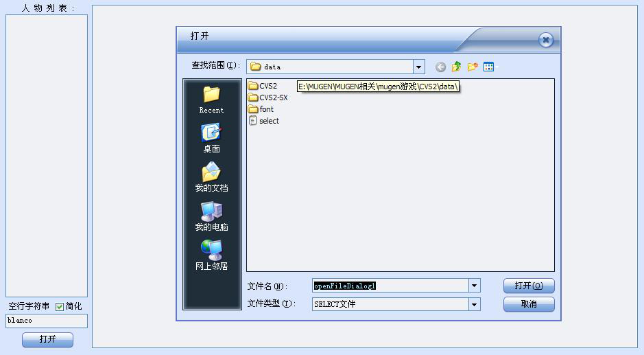Click 取消 cancel button
Image resolution: width=644 pixels, height=355 pixels.
click(529, 304)
